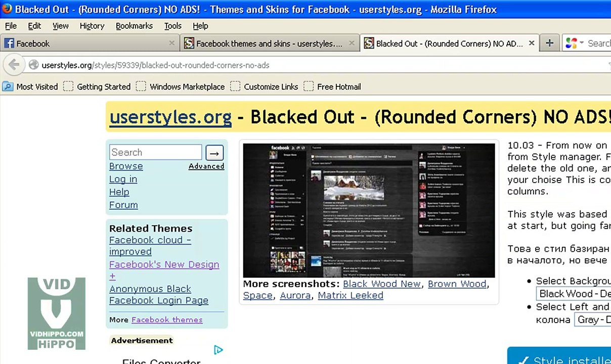Open the Bookmarks menu

(x=134, y=26)
